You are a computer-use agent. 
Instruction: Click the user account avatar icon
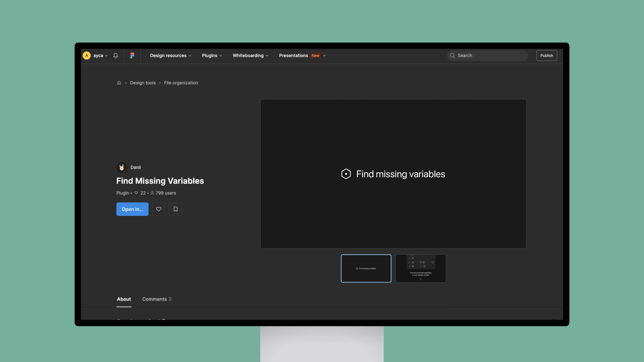pos(86,55)
